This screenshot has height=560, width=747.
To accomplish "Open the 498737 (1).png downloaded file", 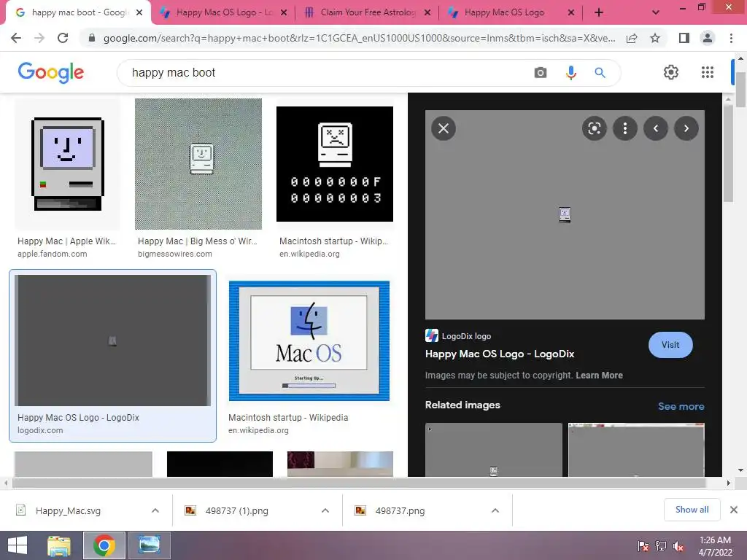I will tap(237, 510).
